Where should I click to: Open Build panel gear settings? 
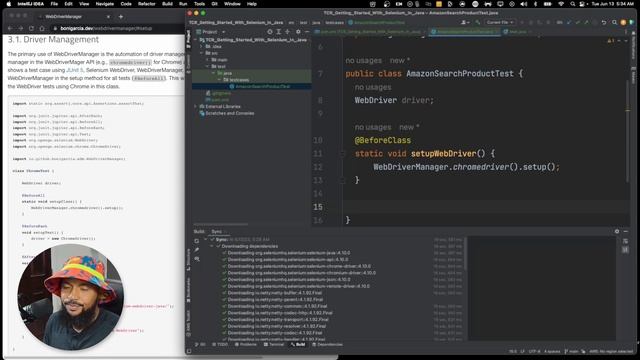tap(617, 231)
